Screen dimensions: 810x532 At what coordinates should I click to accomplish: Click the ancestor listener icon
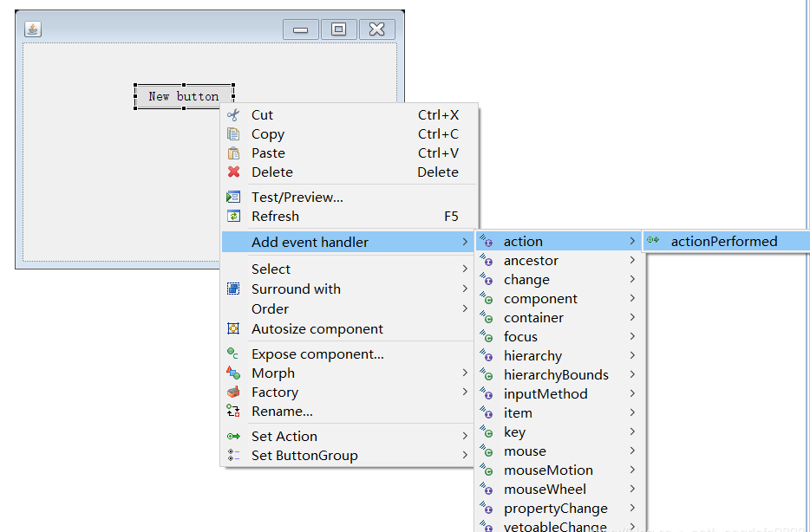pyautogui.click(x=487, y=260)
